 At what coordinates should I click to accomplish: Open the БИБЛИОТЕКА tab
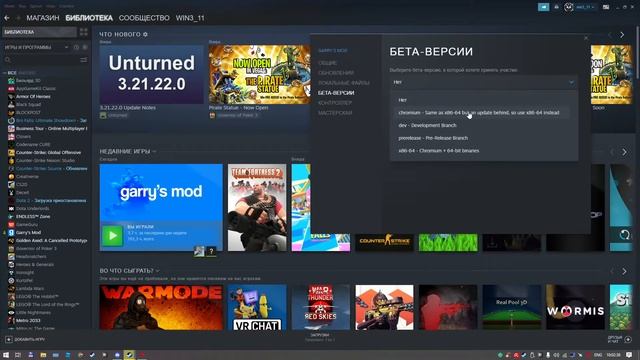tap(89, 18)
